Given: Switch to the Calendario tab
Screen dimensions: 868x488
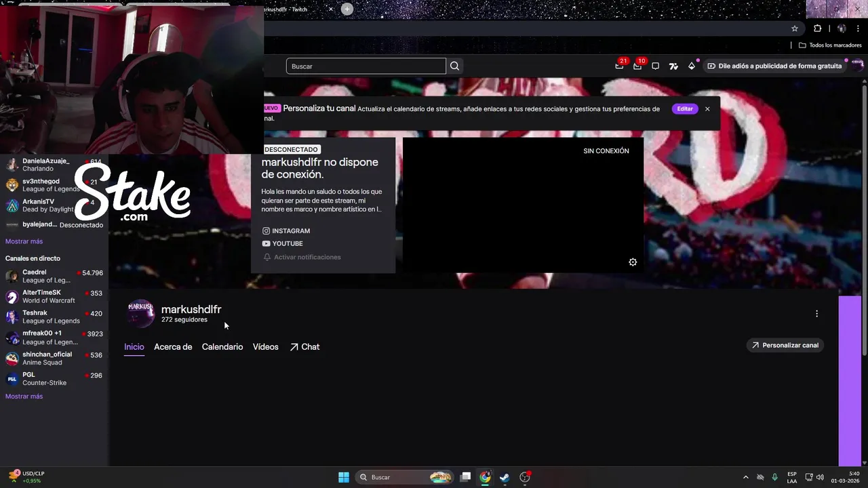Looking at the screenshot, I should tap(222, 347).
